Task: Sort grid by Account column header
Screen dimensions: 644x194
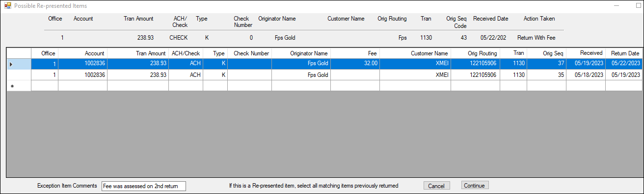Action: tap(82, 53)
